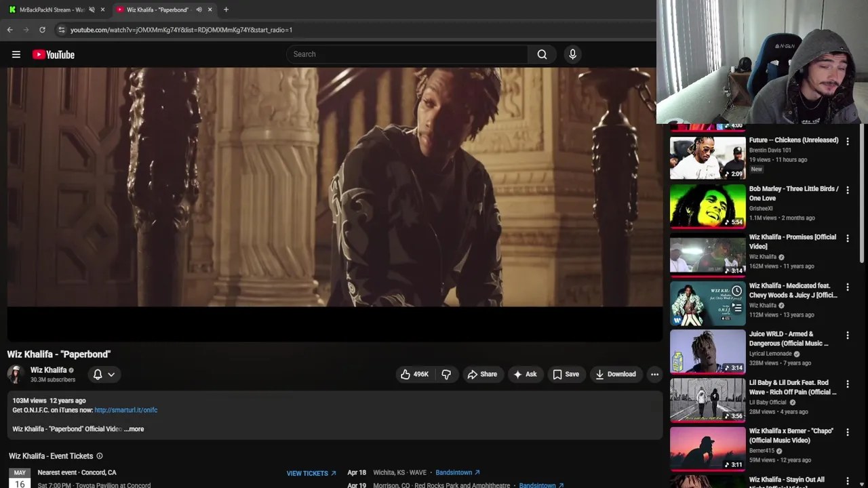Open options menu for Stayin Out All Night
Screen dimensions: 868x488
click(847, 481)
